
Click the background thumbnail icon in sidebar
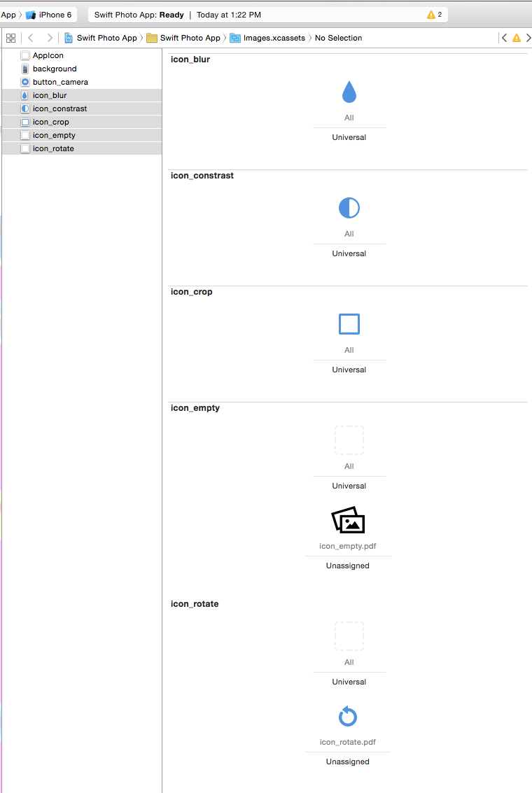tap(25, 69)
